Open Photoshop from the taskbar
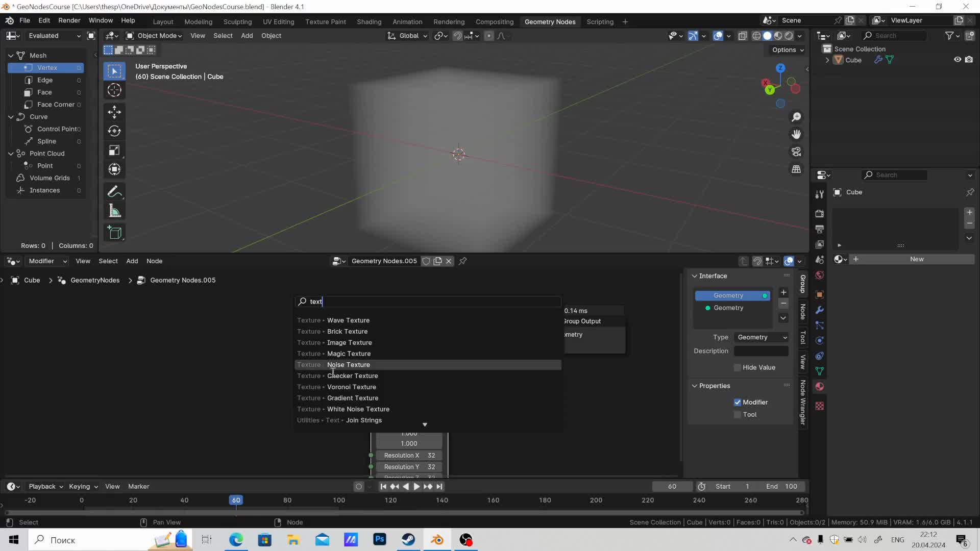980x551 pixels. [380, 539]
